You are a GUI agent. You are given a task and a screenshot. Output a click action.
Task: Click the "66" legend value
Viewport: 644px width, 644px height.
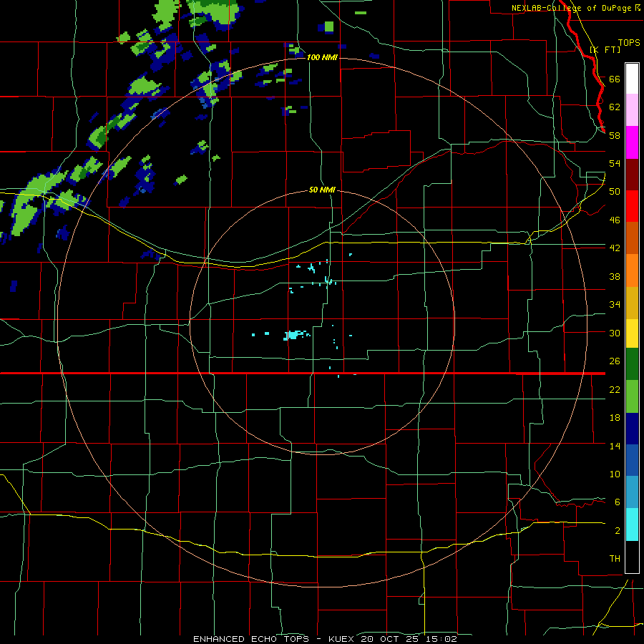point(615,79)
